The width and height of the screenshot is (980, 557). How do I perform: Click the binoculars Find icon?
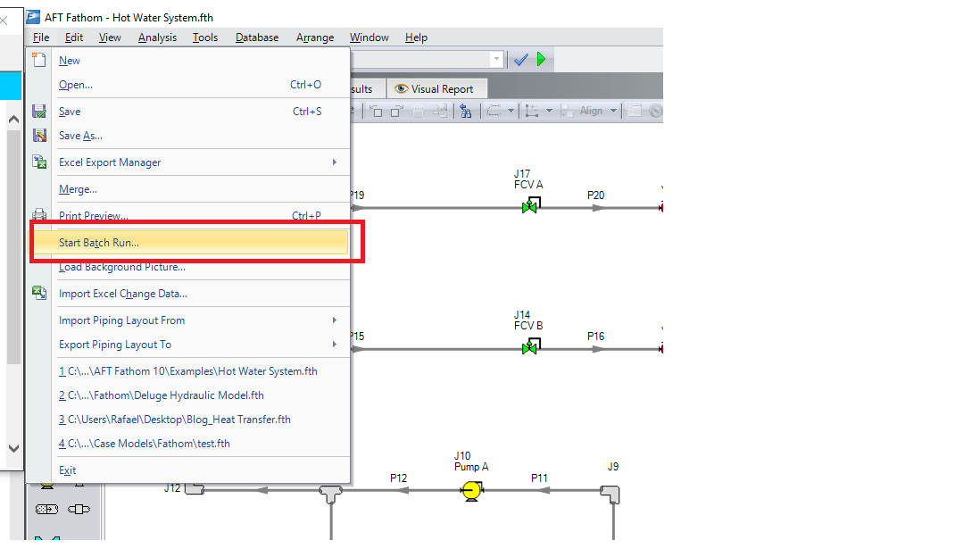point(466,112)
